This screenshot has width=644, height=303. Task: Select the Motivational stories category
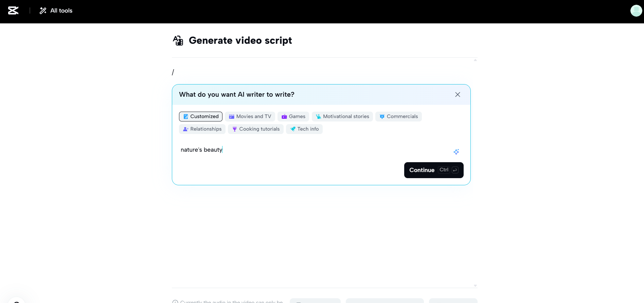(342, 116)
